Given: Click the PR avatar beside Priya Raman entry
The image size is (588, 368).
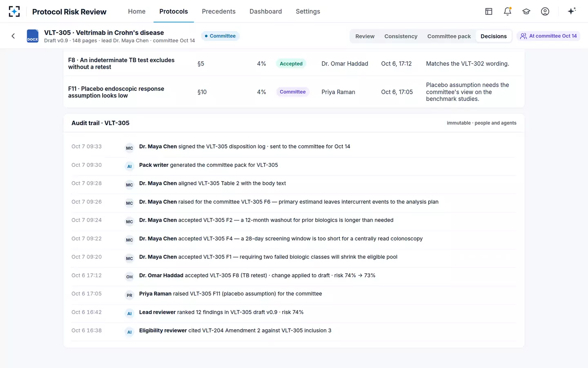Looking at the screenshot, I should 129,295.
